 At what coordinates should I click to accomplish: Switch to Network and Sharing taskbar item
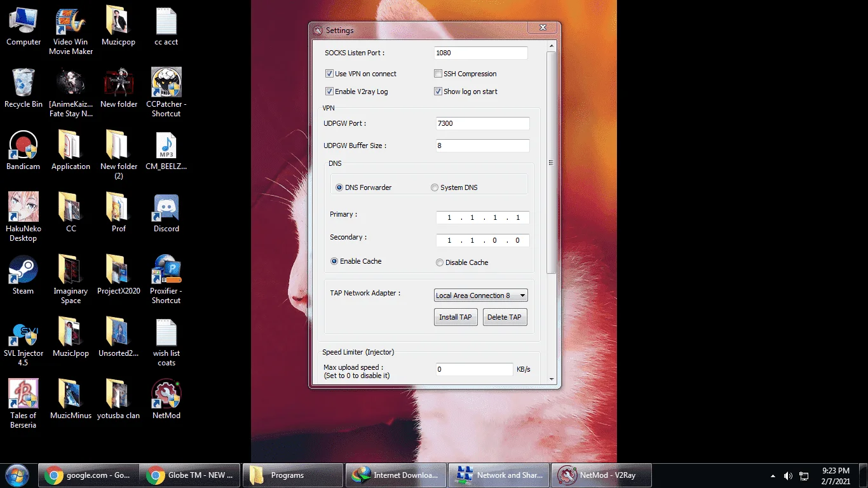point(498,475)
